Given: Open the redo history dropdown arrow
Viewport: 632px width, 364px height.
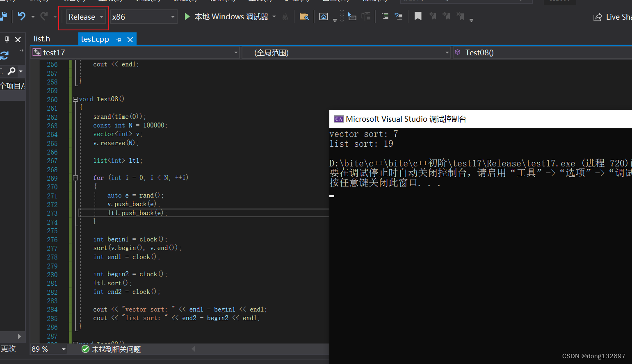Looking at the screenshot, I should tap(55, 17).
